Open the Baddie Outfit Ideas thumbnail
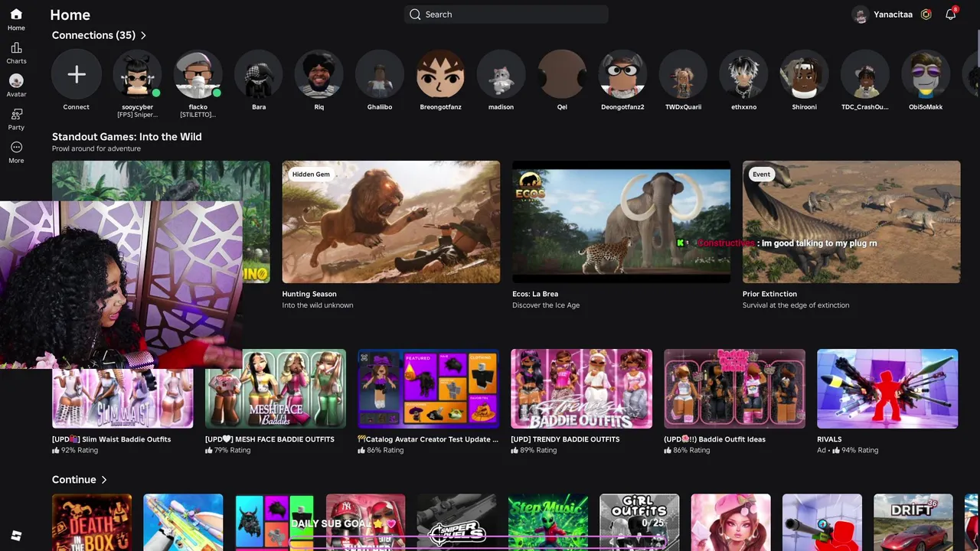980x551 pixels. coord(734,389)
